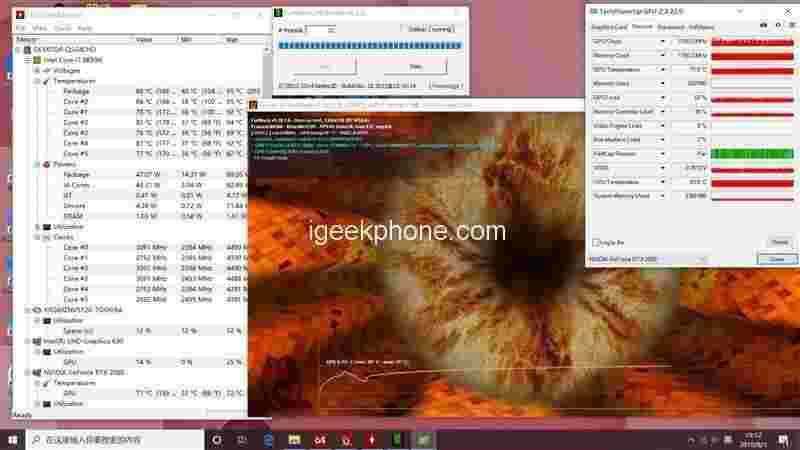
Task: Collapse the Temperatures node under Intel Core i7
Action: 37,81
